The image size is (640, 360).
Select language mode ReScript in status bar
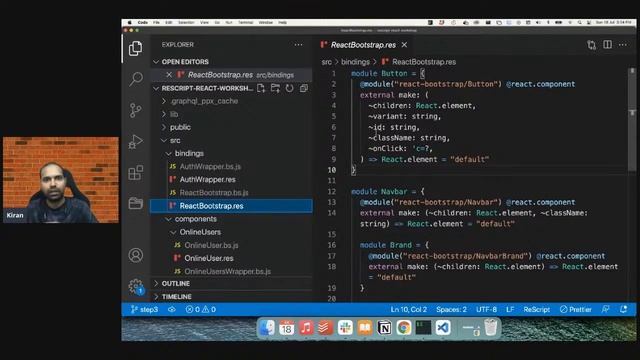537,309
